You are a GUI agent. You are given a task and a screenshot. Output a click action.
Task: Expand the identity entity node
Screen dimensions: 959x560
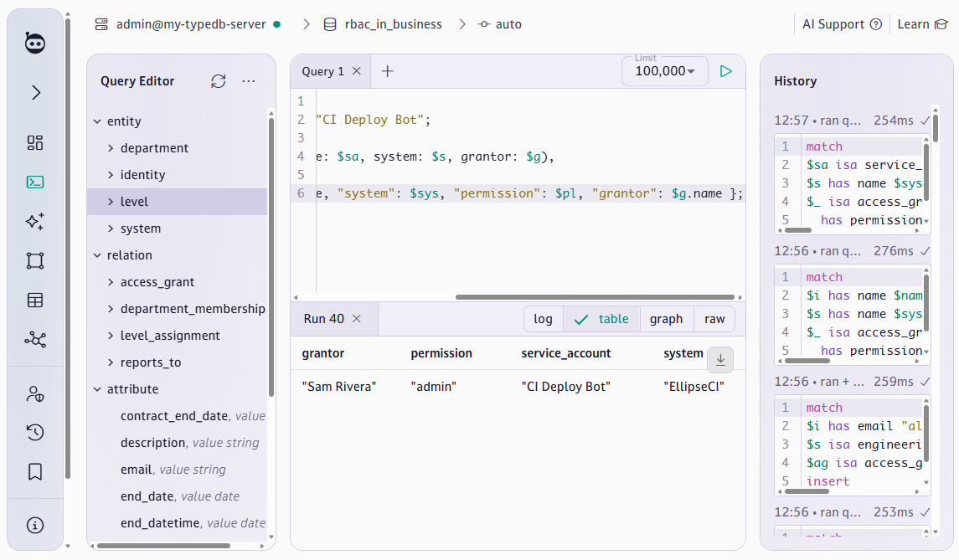[x=111, y=175]
